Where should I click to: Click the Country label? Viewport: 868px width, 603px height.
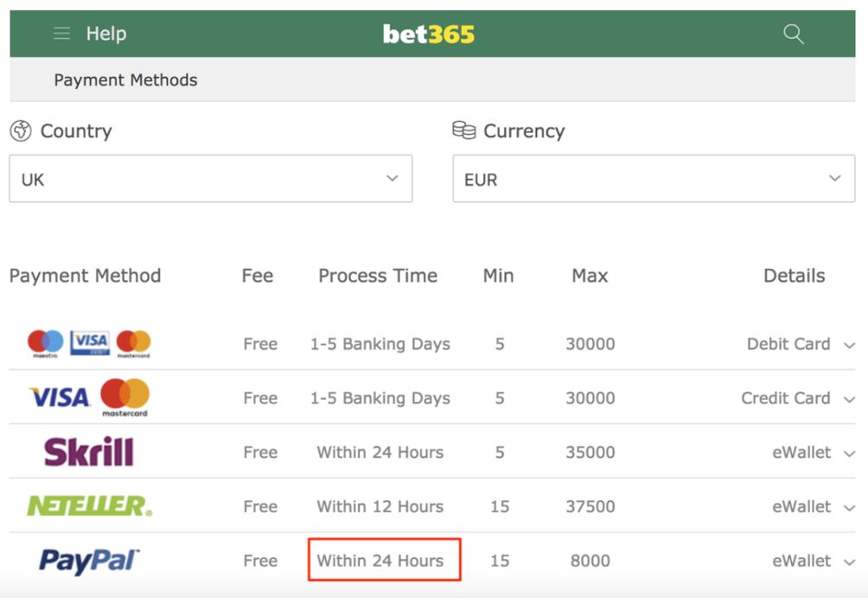point(76,131)
